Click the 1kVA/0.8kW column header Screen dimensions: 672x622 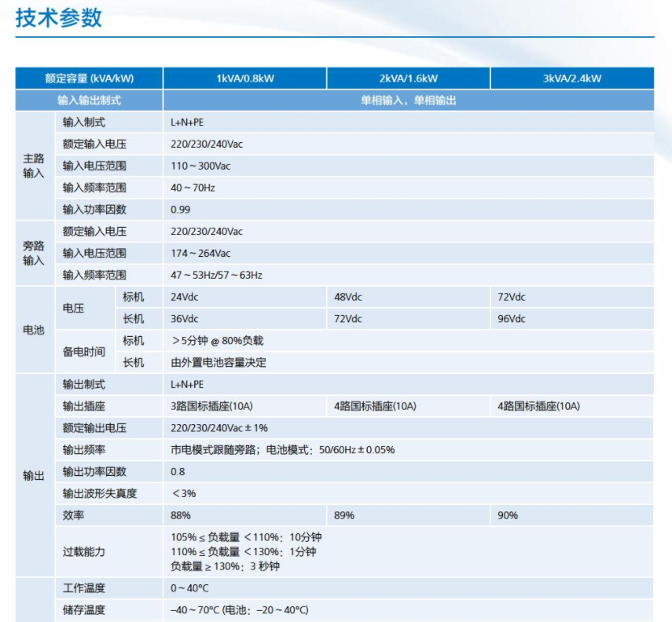pyautogui.click(x=244, y=79)
